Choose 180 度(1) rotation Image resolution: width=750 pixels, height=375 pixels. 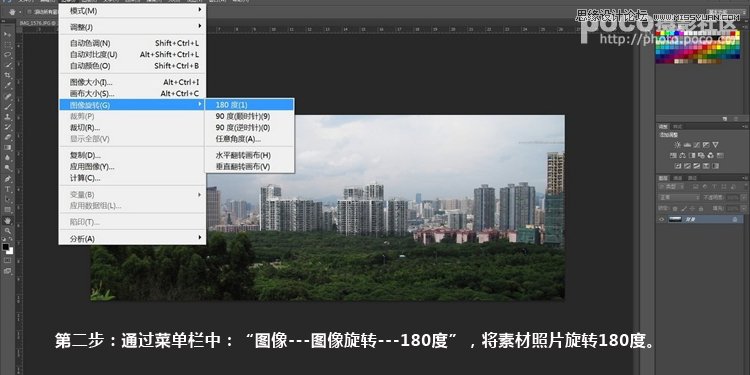tap(249, 104)
